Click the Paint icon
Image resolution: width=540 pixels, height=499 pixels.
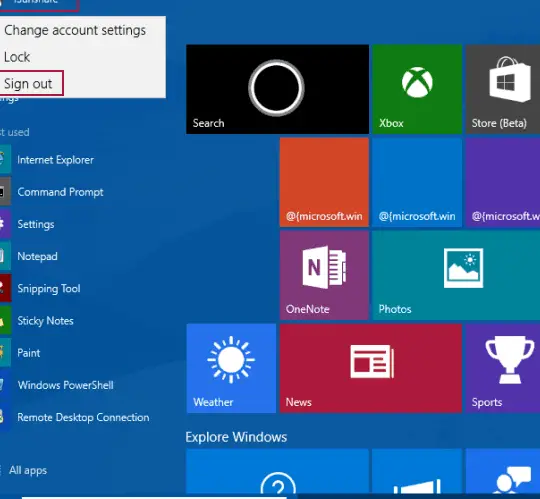click(5, 353)
